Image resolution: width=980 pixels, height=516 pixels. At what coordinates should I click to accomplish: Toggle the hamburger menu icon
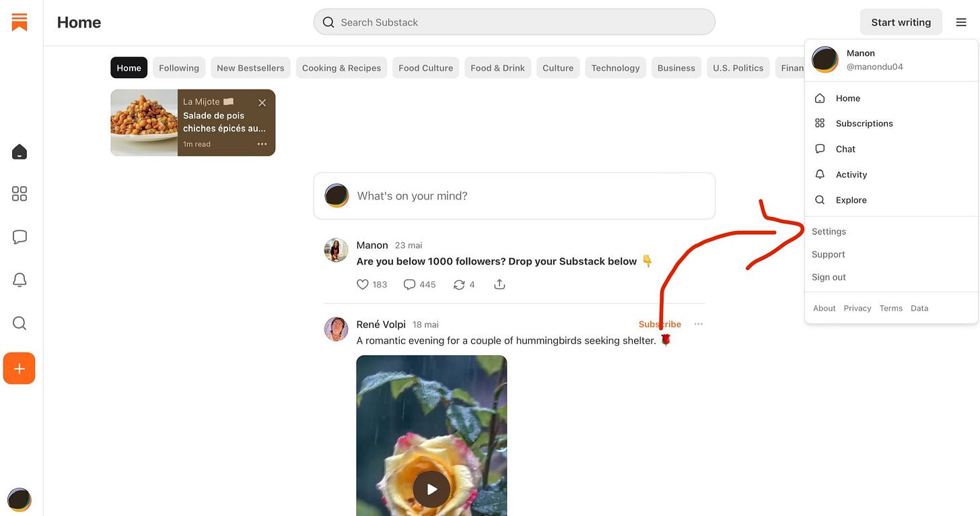tap(961, 22)
